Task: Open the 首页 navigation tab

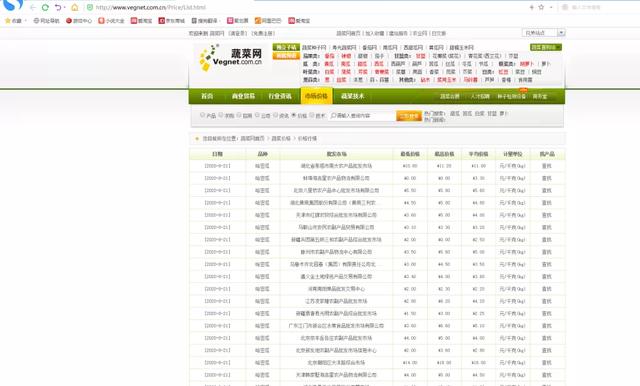Action: coord(207,96)
